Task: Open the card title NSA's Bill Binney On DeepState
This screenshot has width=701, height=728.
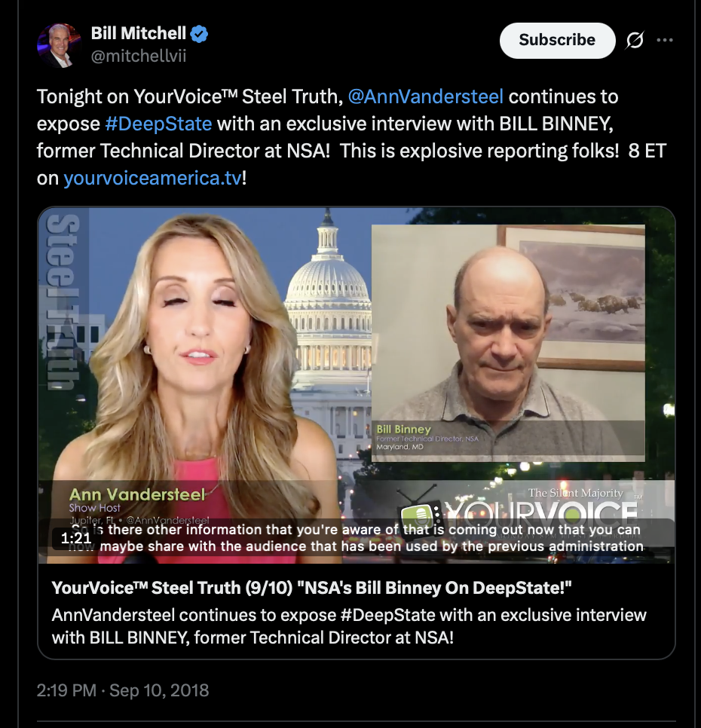Action: [311, 588]
